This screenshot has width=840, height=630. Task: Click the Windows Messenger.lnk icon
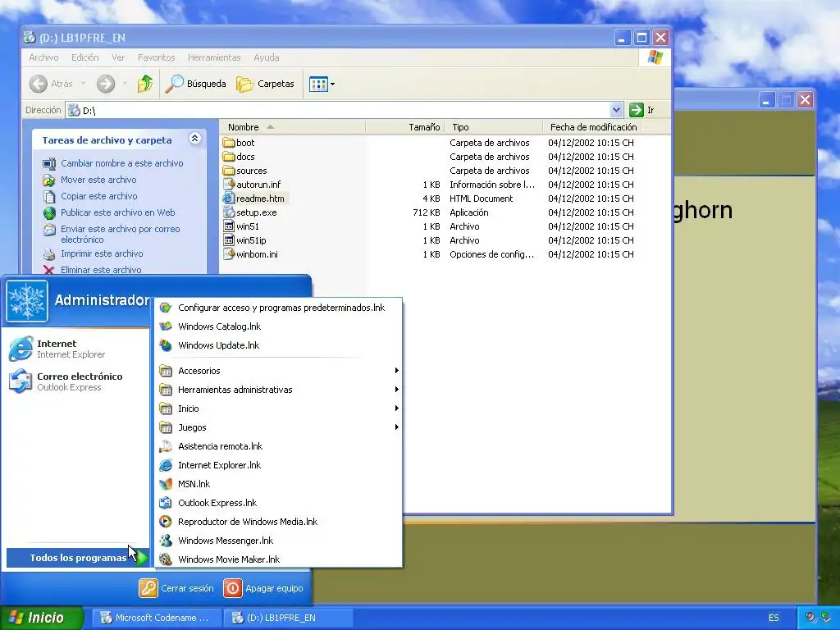pyautogui.click(x=166, y=540)
